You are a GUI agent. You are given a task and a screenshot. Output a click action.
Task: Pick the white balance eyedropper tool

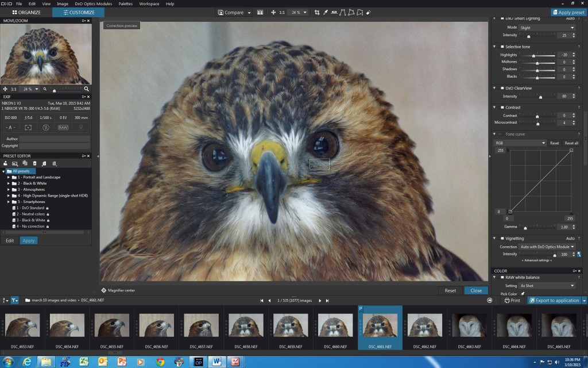click(326, 13)
